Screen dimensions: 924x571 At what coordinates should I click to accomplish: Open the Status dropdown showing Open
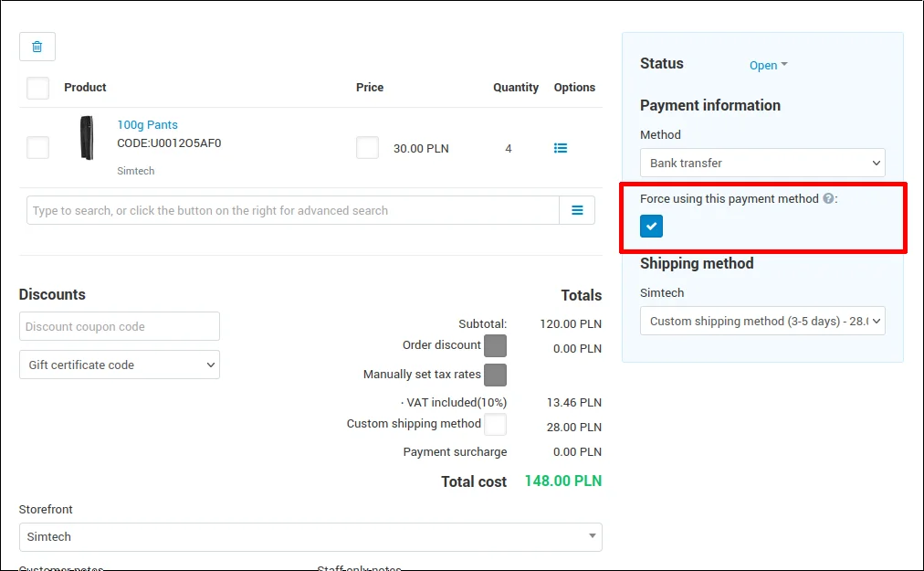(768, 65)
